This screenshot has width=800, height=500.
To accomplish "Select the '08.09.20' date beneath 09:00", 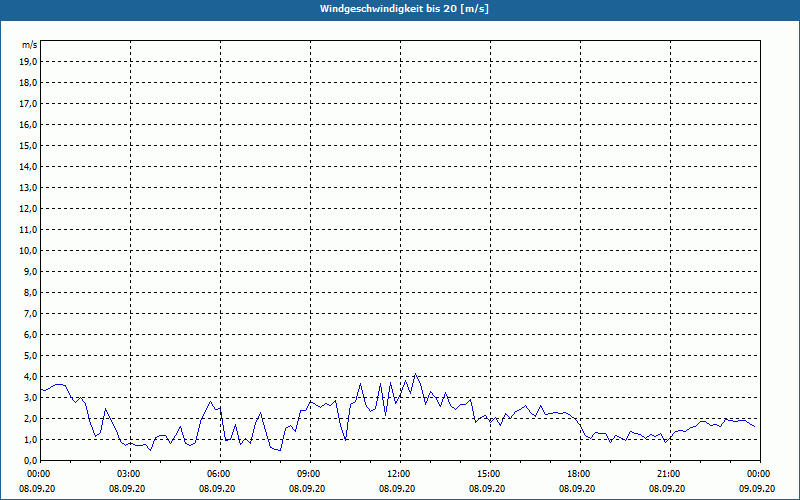I will (x=307, y=489).
